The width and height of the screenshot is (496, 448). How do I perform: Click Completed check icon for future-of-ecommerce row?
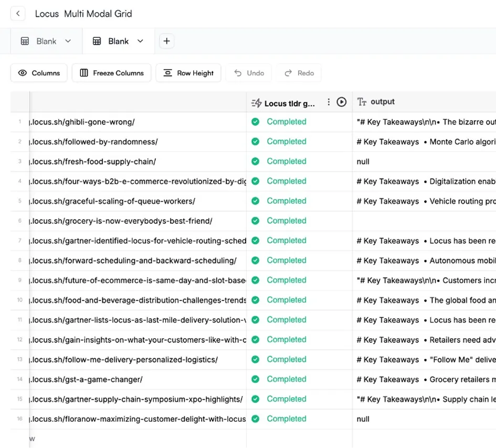pos(255,280)
